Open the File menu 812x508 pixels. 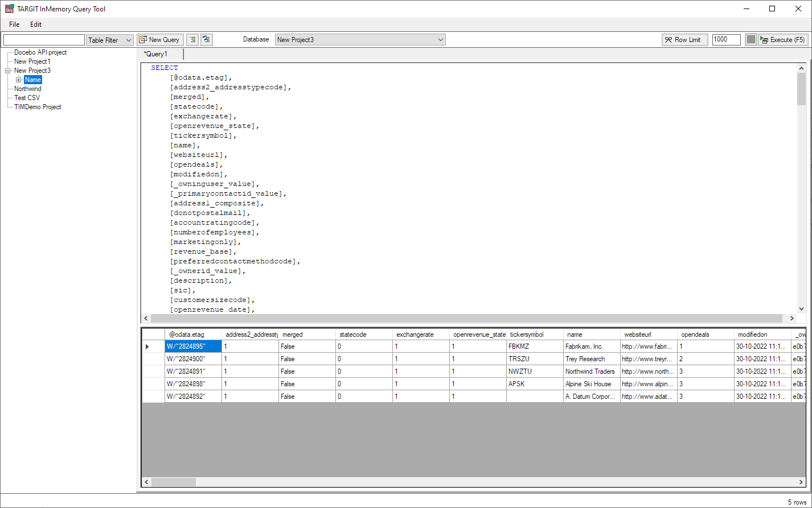pos(14,24)
